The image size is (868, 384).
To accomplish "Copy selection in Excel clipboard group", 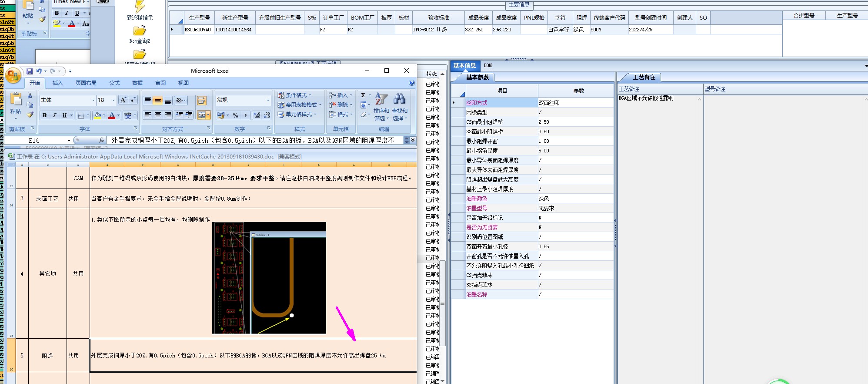I will 30,105.
